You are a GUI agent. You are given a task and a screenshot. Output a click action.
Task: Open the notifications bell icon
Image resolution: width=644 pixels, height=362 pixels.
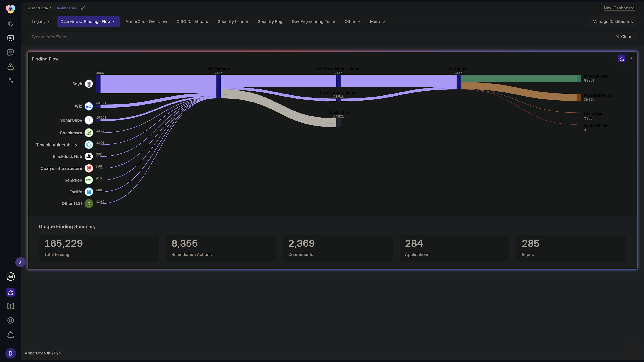pyautogui.click(x=11, y=335)
